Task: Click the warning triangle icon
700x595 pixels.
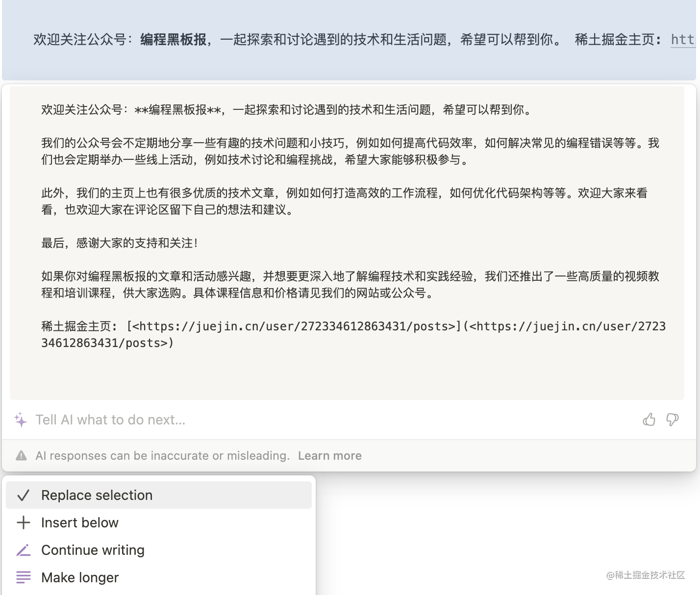Action: pyautogui.click(x=21, y=456)
